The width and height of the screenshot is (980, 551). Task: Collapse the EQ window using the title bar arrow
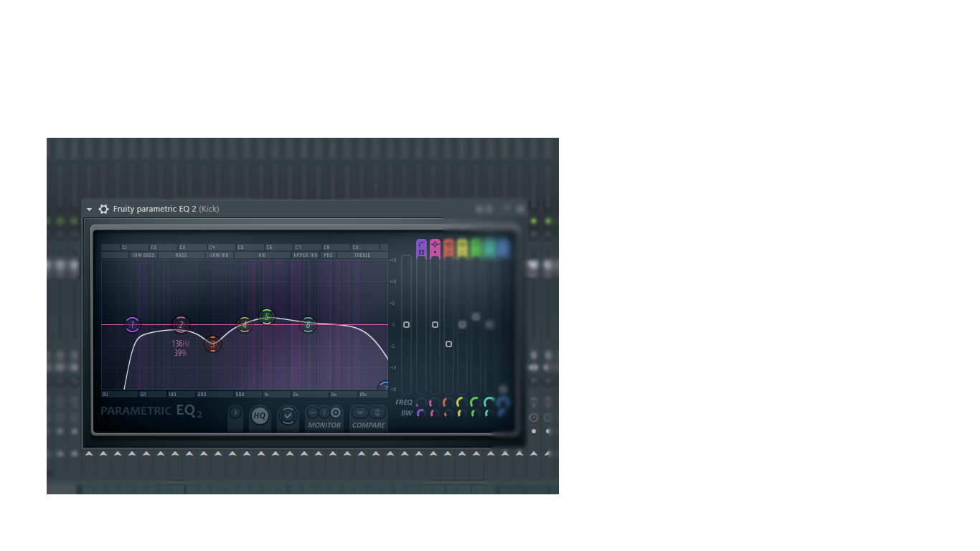[88, 209]
